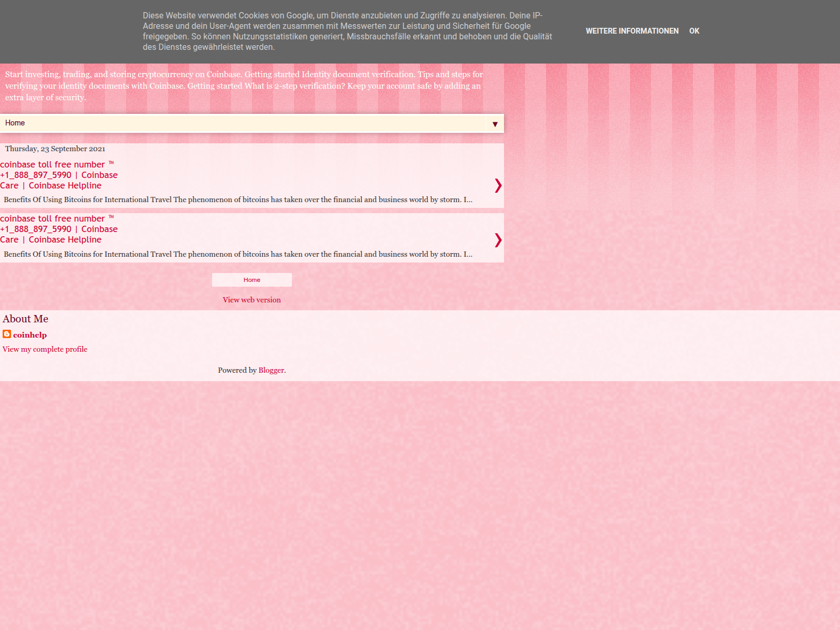Follow the Blogger link in footer

coord(271,370)
